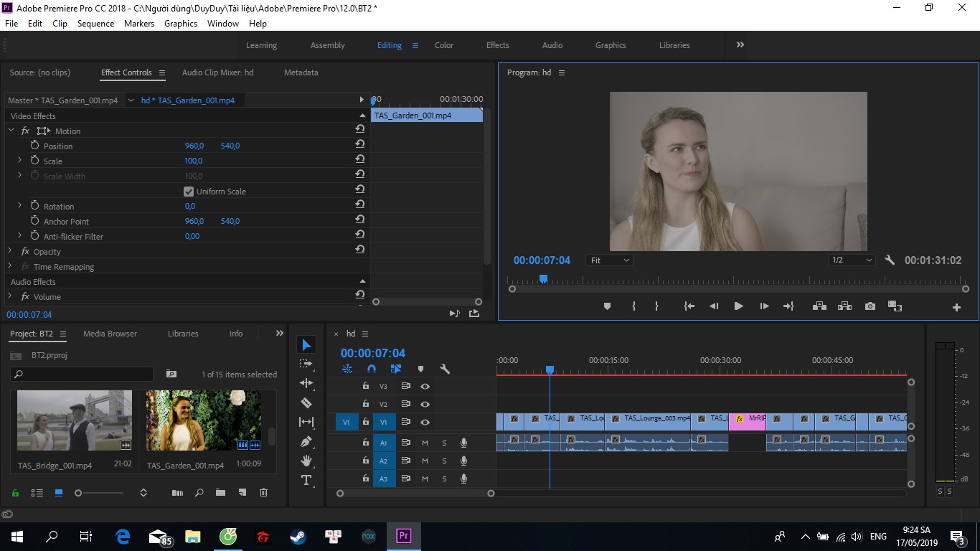980x551 pixels.
Task: Select the Pen tool
Action: point(306,441)
